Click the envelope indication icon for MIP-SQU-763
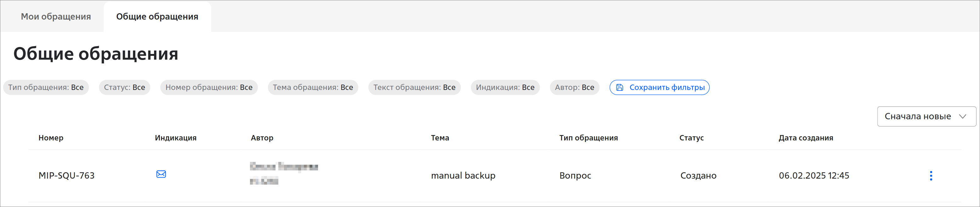Viewport: 980px width, 207px height. 161,174
